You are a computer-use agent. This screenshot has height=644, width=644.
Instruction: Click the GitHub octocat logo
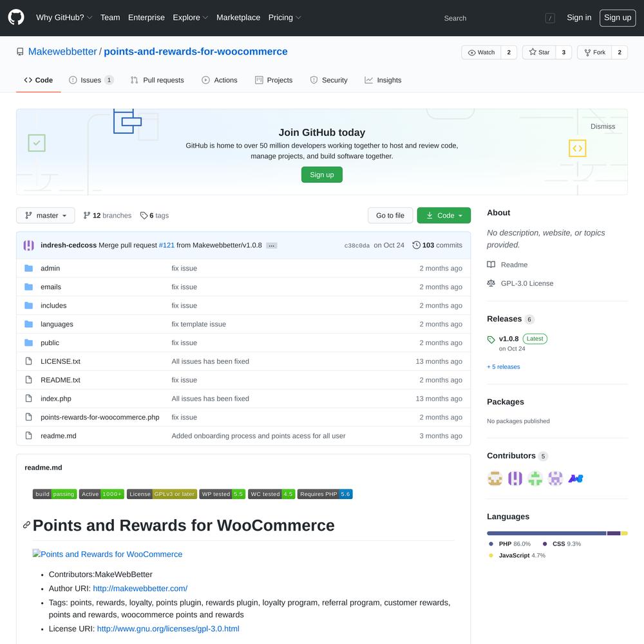(16, 17)
